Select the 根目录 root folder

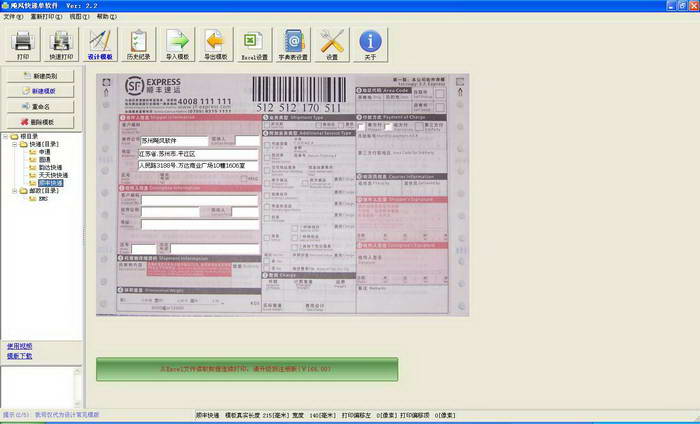(29, 137)
